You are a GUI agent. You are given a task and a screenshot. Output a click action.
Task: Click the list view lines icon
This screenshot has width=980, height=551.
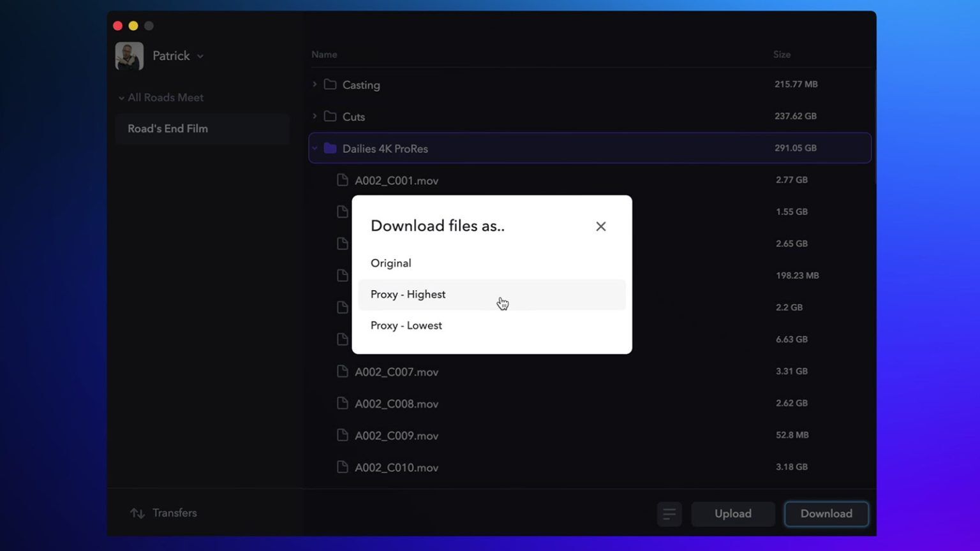(x=669, y=514)
